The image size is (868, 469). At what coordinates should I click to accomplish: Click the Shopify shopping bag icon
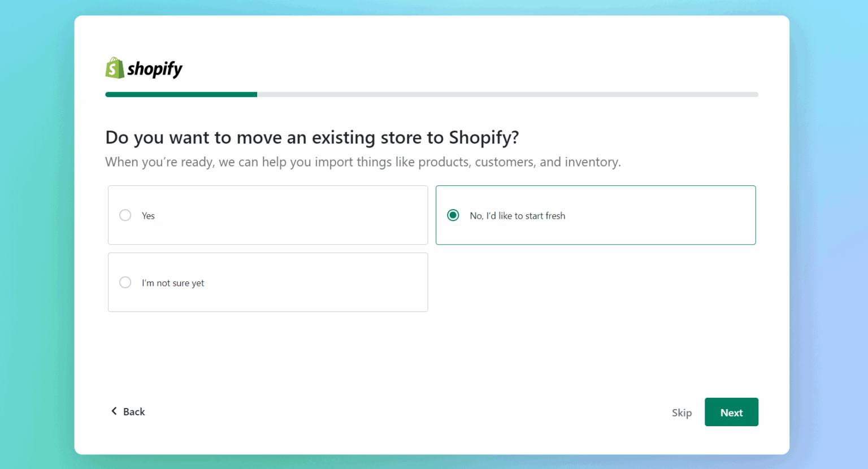click(114, 68)
